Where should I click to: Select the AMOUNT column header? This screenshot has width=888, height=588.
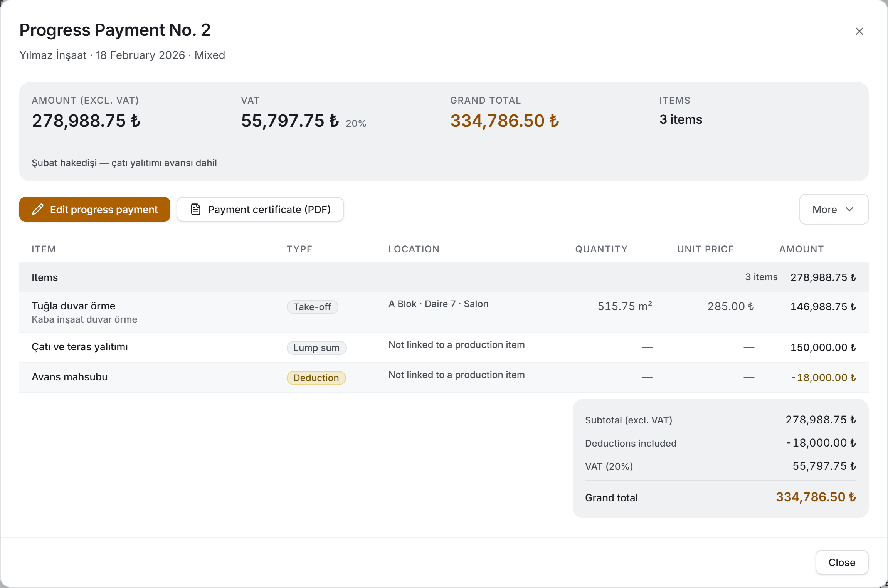(801, 249)
